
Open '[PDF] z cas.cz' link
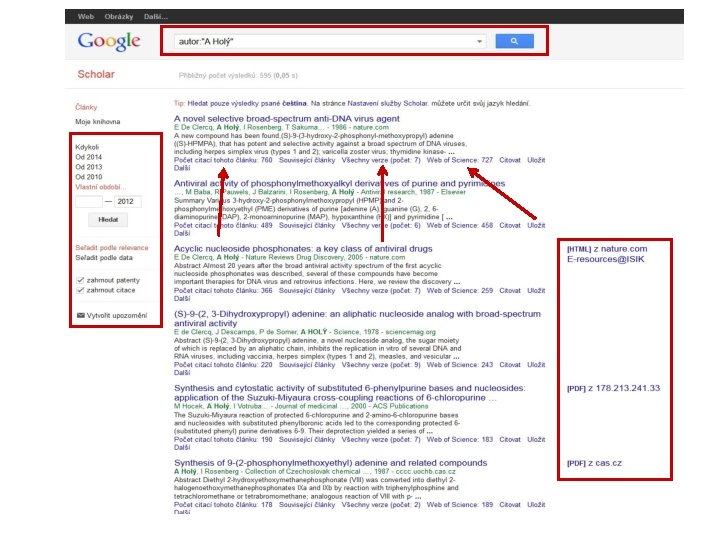(594, 463)
